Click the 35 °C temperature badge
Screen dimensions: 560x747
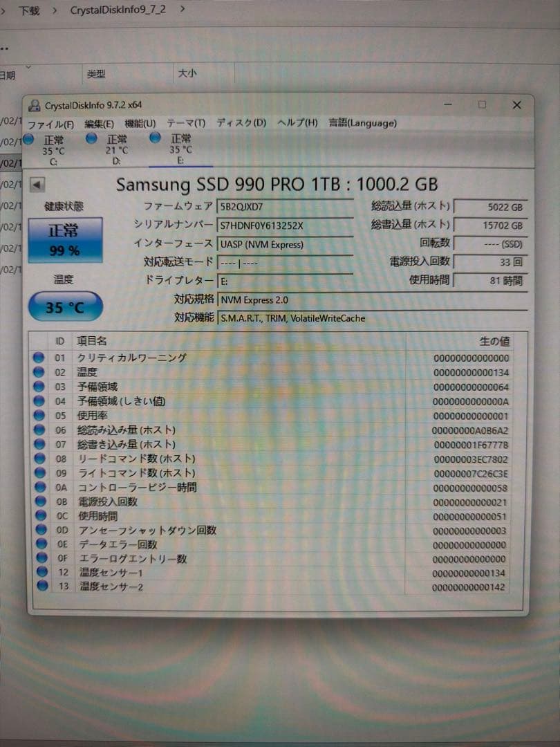point(64,304)
